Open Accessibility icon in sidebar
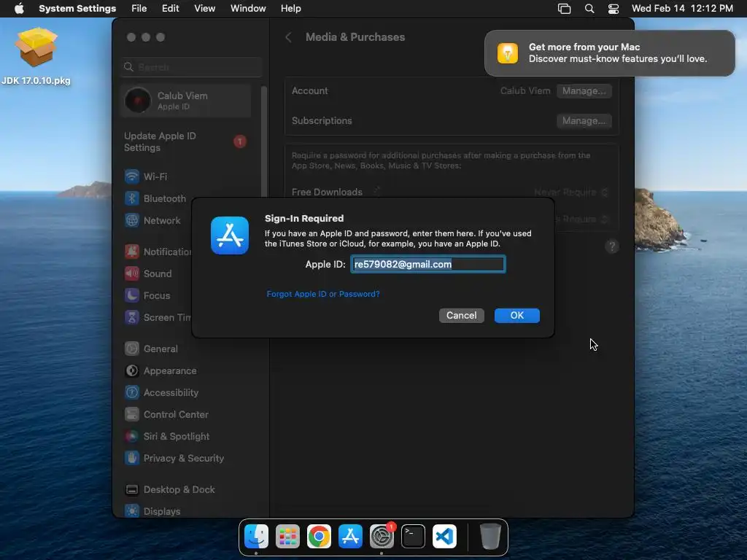 132,393
